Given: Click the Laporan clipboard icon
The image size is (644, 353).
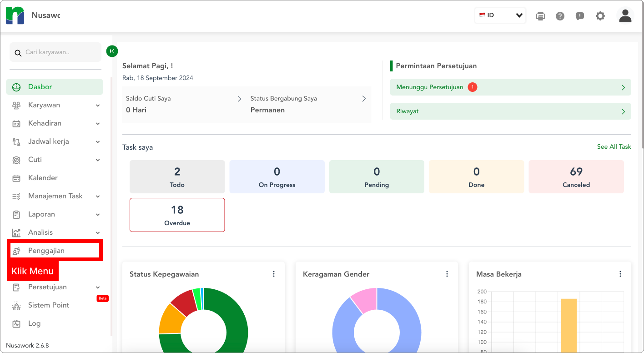Looking at the screenshot, I should point(16,214).
